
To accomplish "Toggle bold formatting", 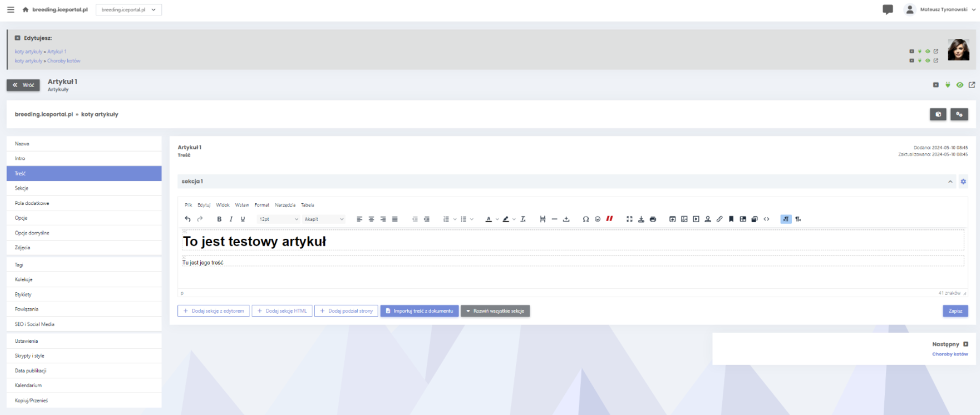I will 219,219.
